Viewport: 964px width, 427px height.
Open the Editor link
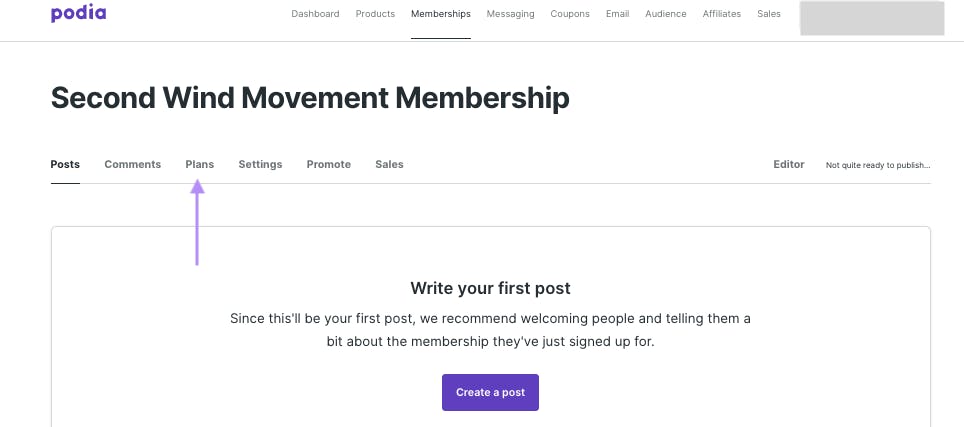tap(789, 164)
